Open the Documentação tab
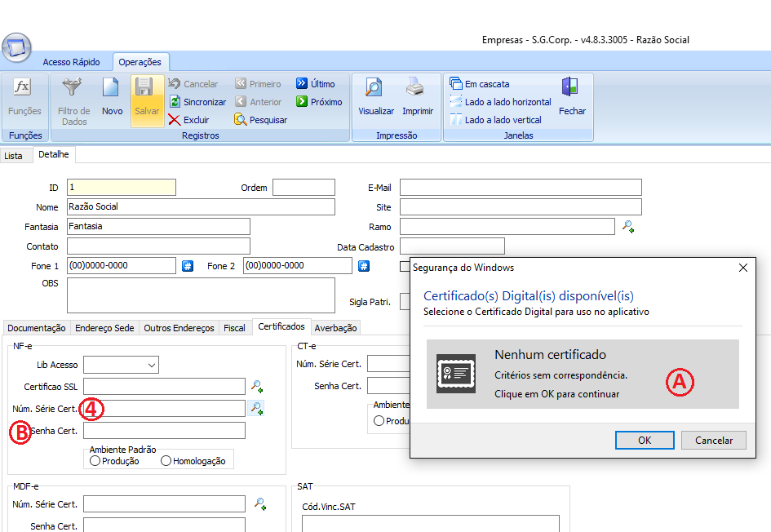The width and height of the screenshot is (771, 532). coord(37,328)
